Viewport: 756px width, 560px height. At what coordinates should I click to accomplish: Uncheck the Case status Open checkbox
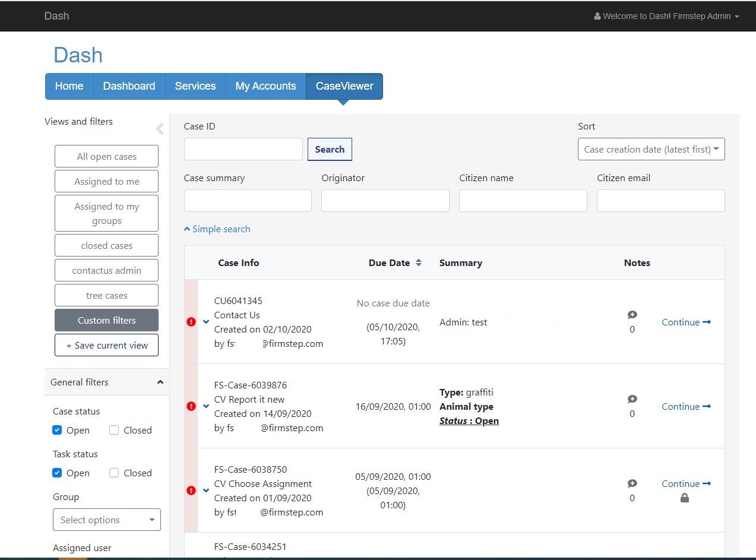pyautogui.click(x=57, y=430)
